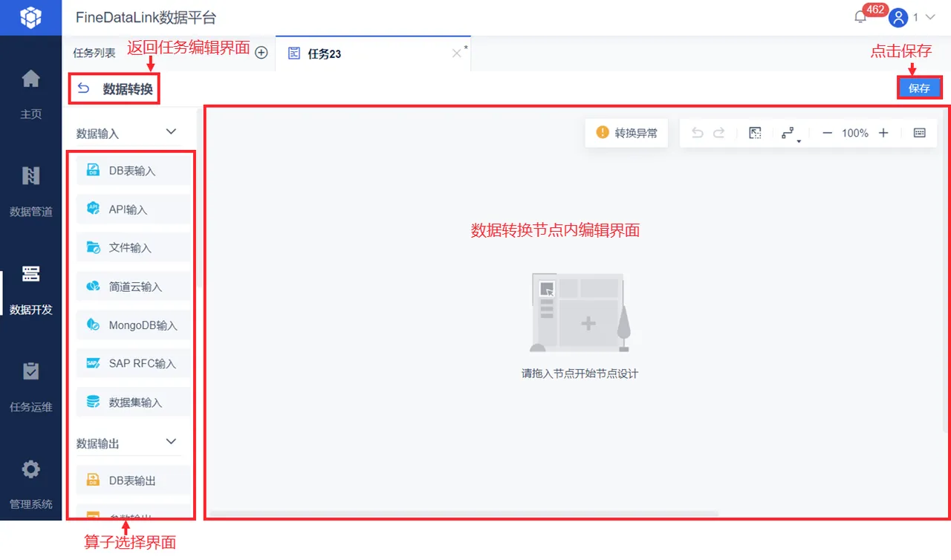This screenshot has height=560, width=951.
Task: Go to 主页 in the sidebar
Action: point(30,94)
